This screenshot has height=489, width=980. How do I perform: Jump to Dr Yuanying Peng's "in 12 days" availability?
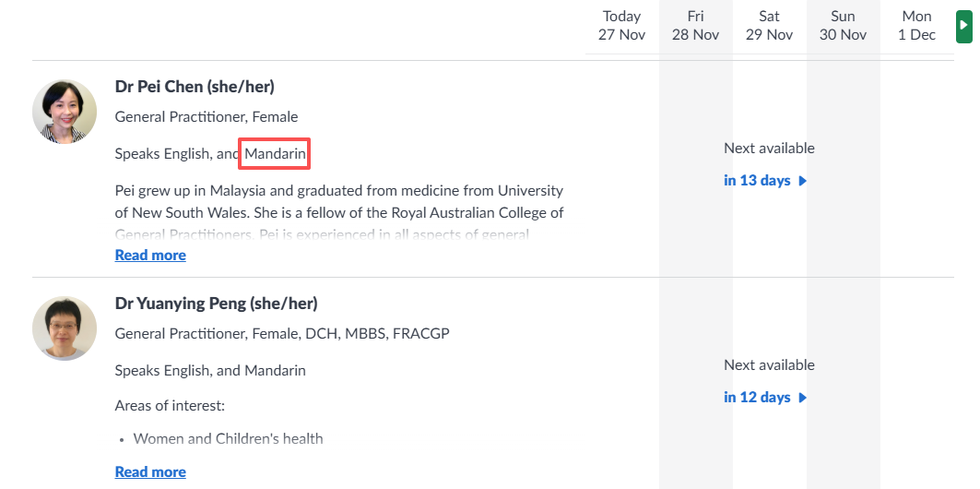pos(758,398)
